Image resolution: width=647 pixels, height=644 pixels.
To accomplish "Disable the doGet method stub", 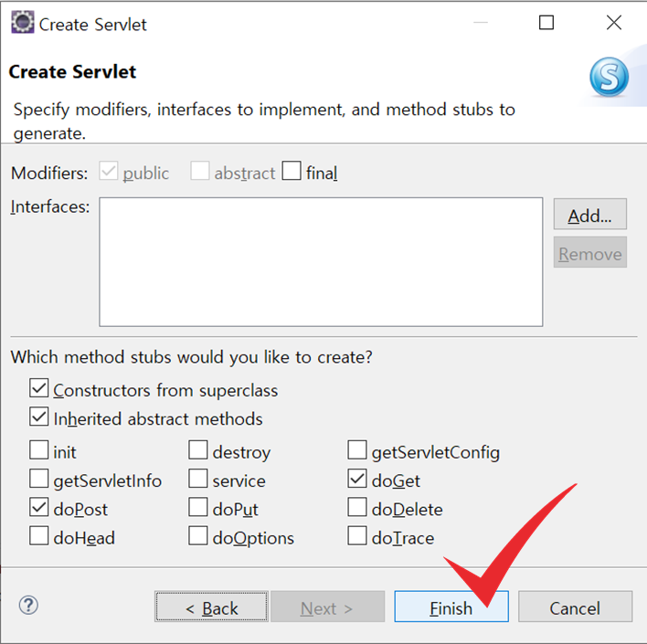I will pos(357,479).
